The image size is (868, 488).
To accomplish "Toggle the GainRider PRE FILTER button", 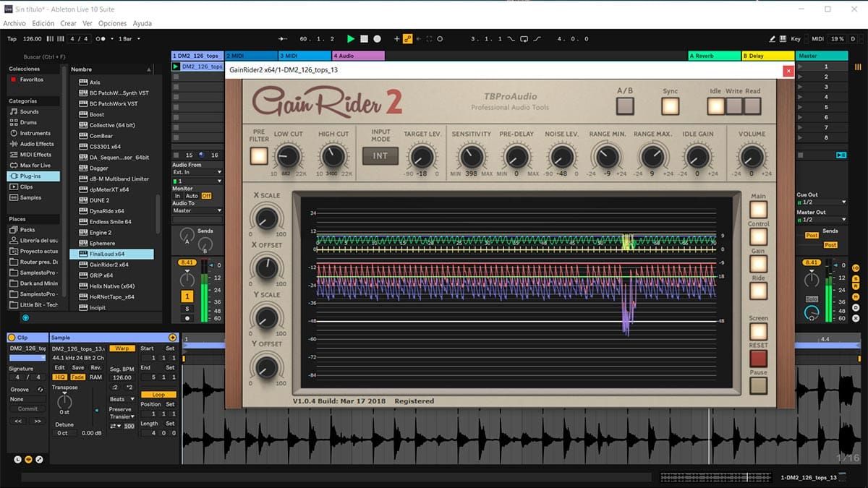I will tap(258, 155).
